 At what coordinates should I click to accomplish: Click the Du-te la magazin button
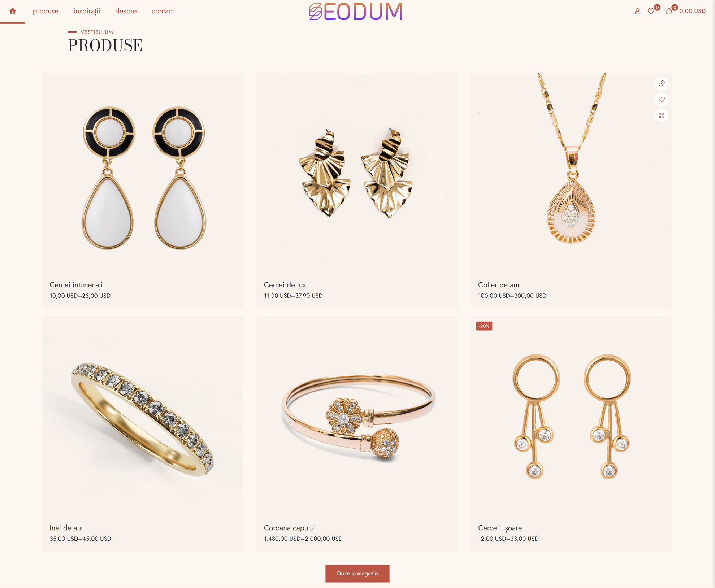click(357, 574)
